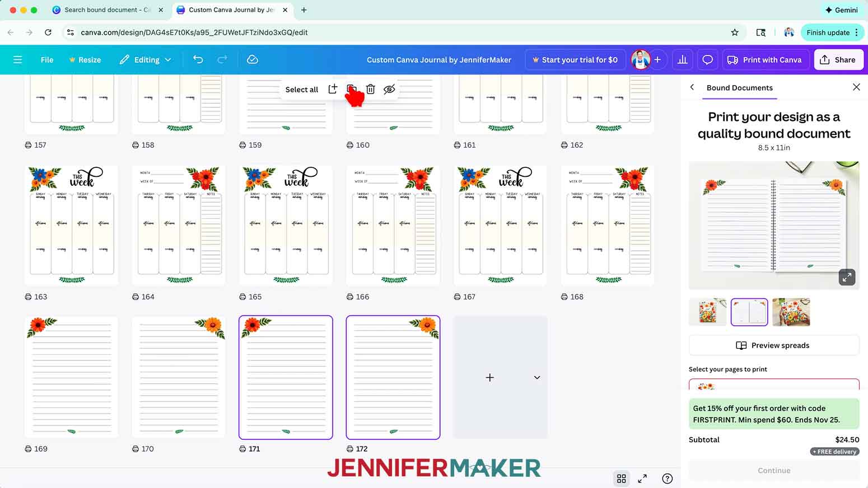Click the back arrow in Bound Documents panel

click(692, 87)
